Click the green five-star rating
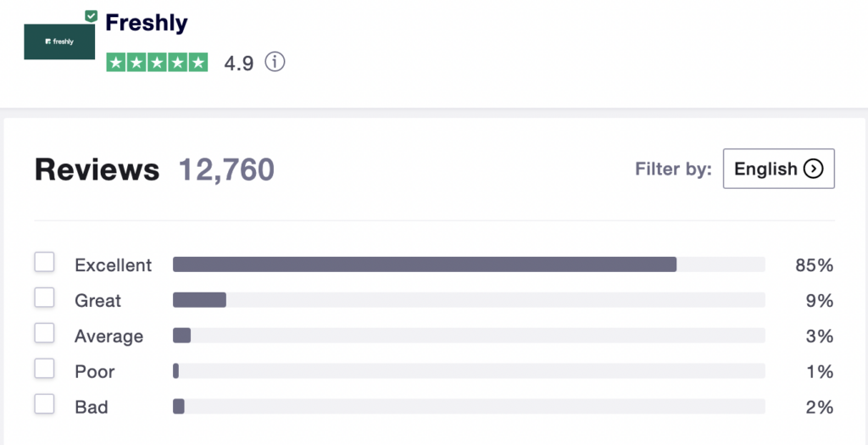The height and width of the screenshot is (445, 868). pos(157,63)
